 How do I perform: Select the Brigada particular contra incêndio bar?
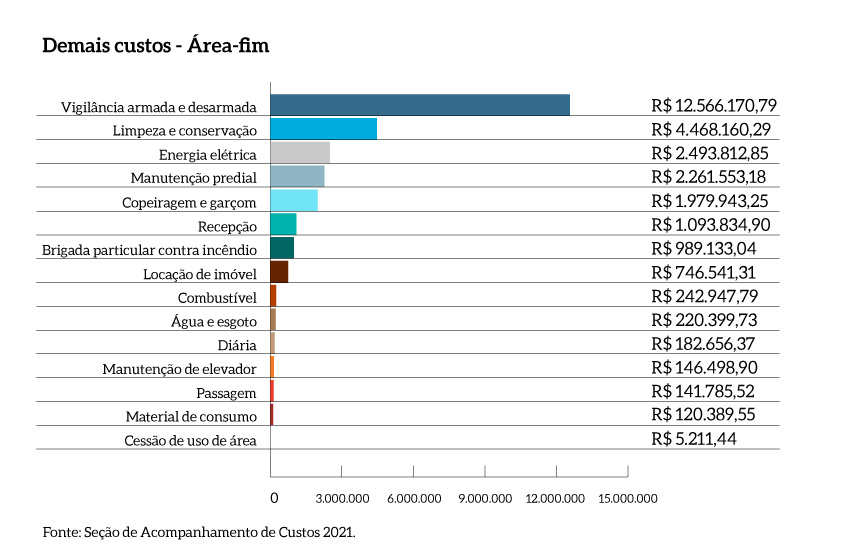[282, 248]
